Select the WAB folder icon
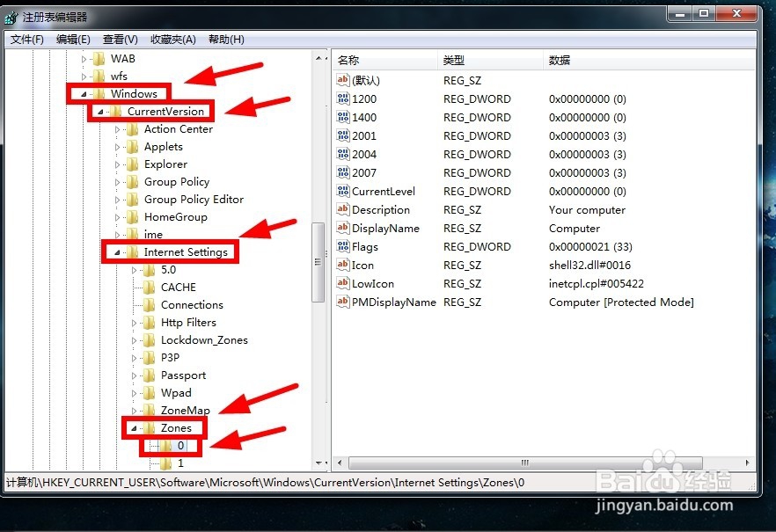This screenshot has height=532, width=776. (99, 59)
